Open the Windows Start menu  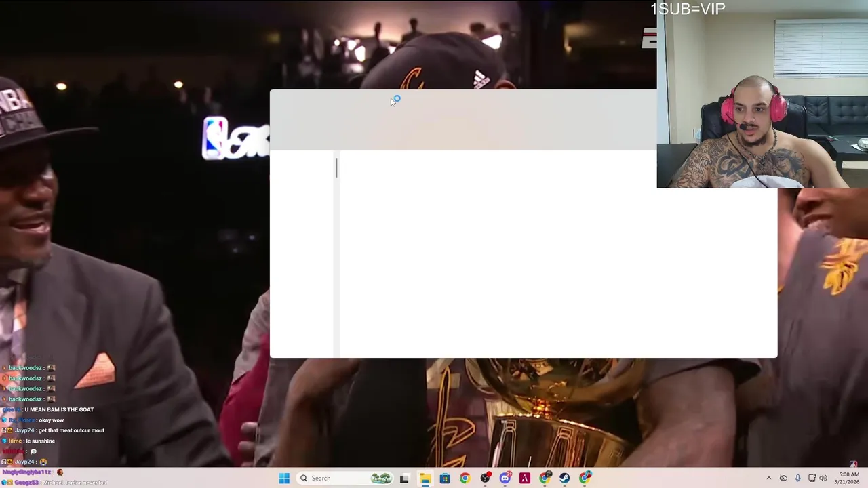tap(284, 478)
